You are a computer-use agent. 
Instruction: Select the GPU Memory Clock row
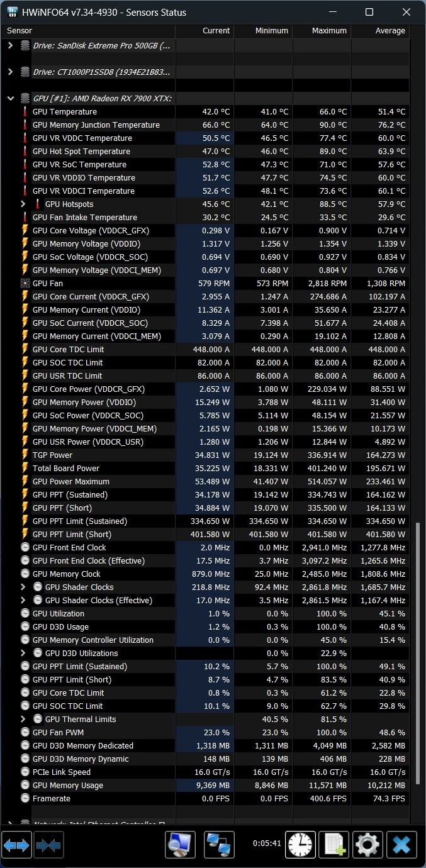pos(205,574)
